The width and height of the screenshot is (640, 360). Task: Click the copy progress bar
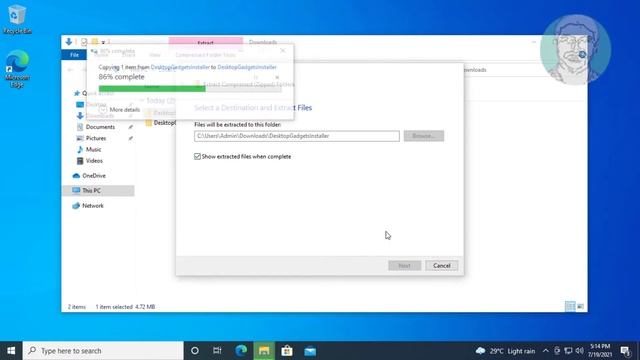tap(190, 89)
